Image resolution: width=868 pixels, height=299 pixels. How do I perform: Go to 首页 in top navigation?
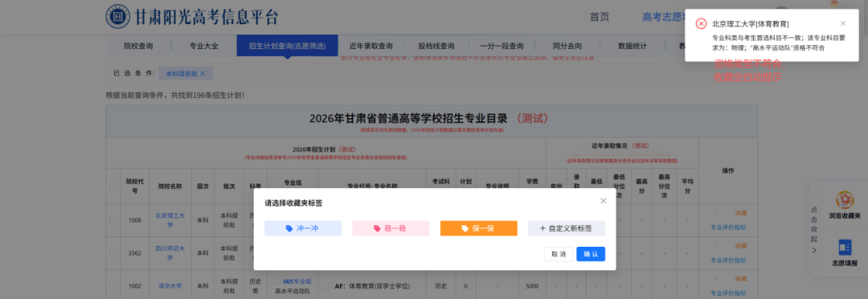(600, 17)
